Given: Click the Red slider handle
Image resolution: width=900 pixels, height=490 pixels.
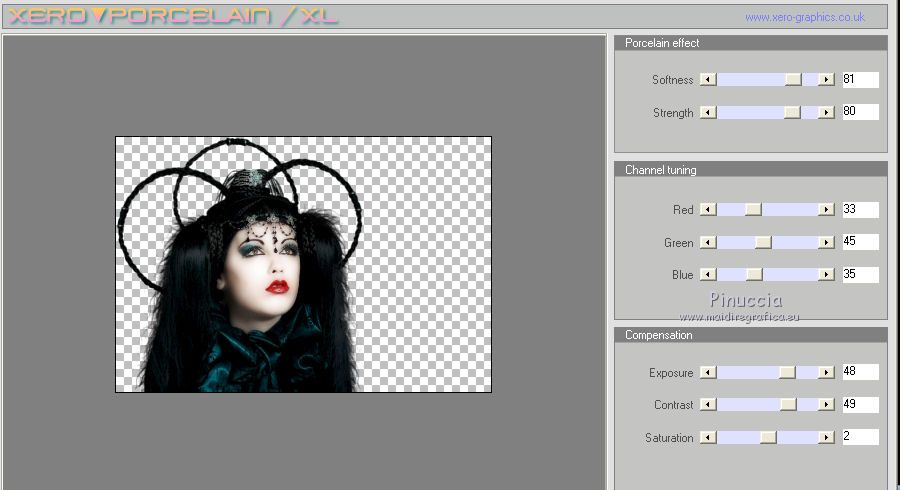Looking at the screenshot, I should [x=753, y=209].
